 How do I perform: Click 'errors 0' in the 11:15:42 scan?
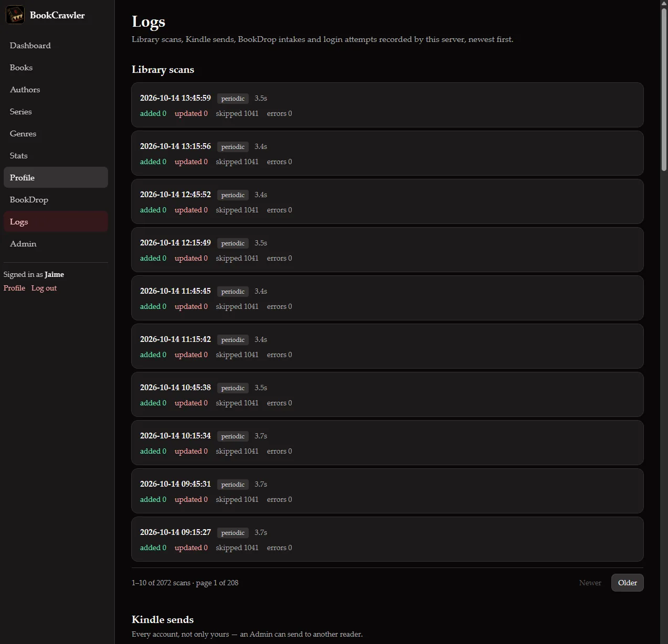point(279,355)
